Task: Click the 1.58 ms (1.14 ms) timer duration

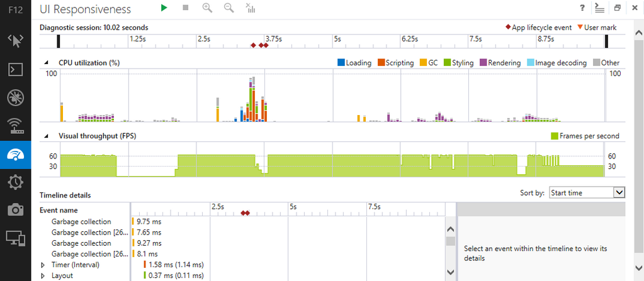Action: (x=176, y=265)
